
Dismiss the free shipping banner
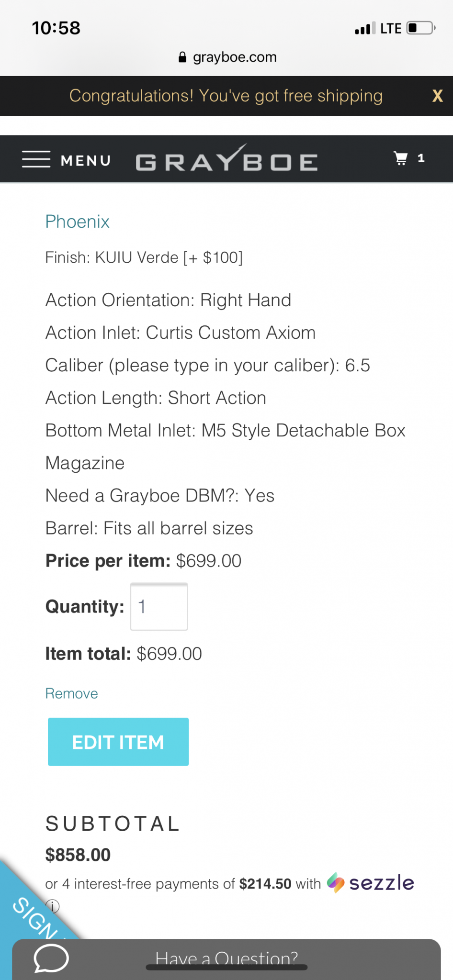(x=437, y=96)
